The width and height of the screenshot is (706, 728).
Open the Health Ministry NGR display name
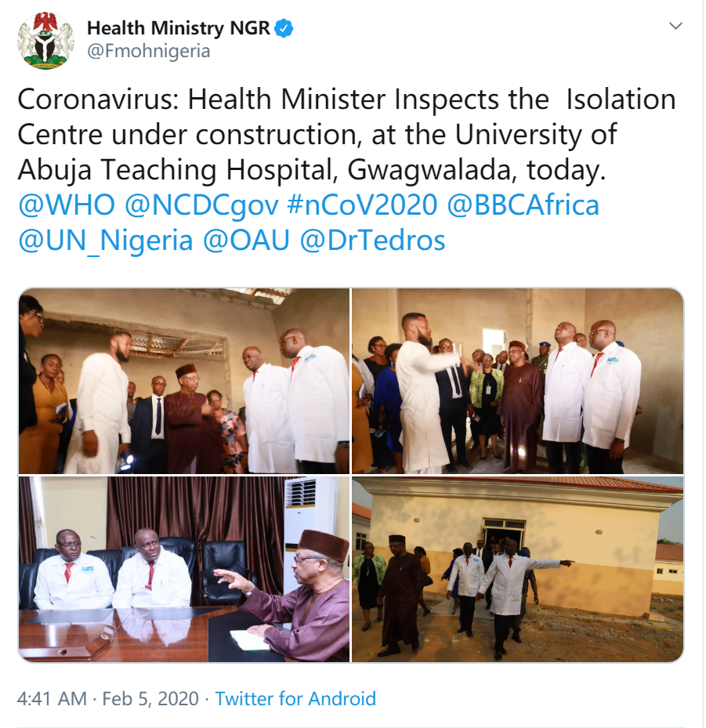click(x=178, y=29)
